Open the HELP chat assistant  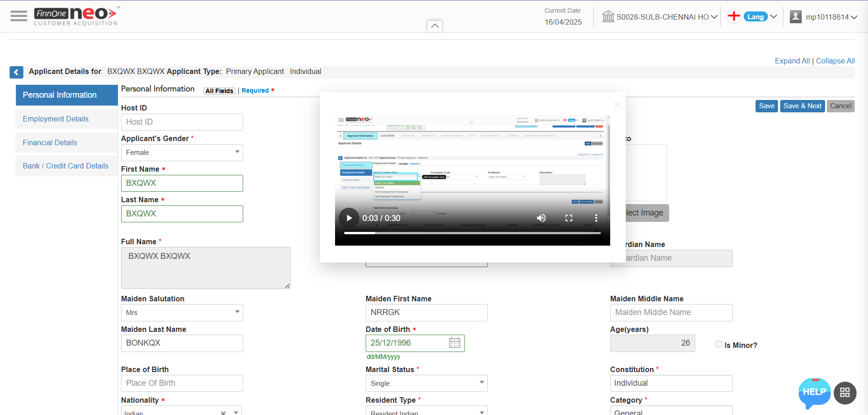pyautogui.click(x=814, y=393)
